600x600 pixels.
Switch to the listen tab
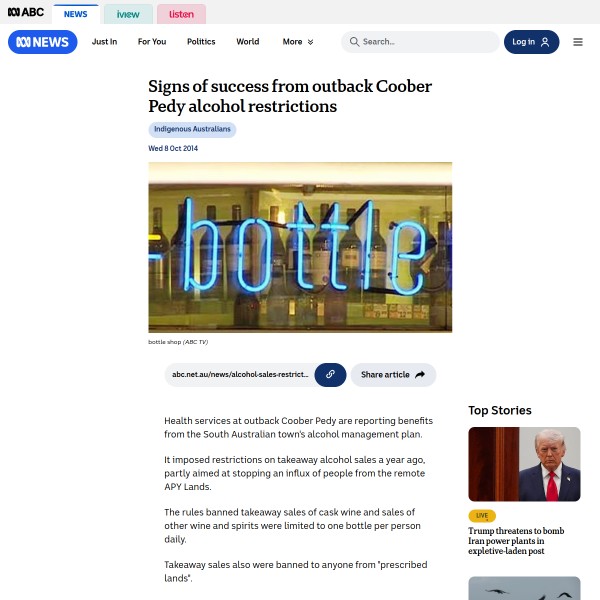tap(181, 14)
